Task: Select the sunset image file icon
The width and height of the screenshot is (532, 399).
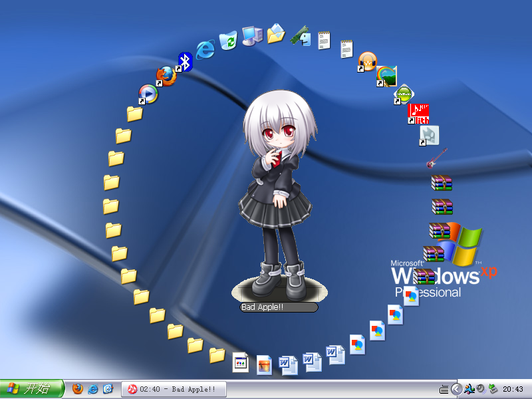Action: [264, 365]
